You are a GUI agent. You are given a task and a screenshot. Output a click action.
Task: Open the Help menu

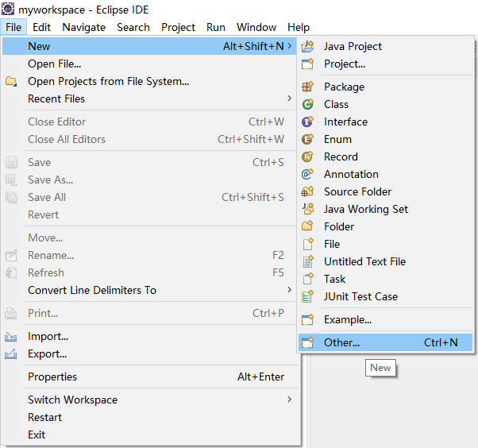(x=299, y=27)
